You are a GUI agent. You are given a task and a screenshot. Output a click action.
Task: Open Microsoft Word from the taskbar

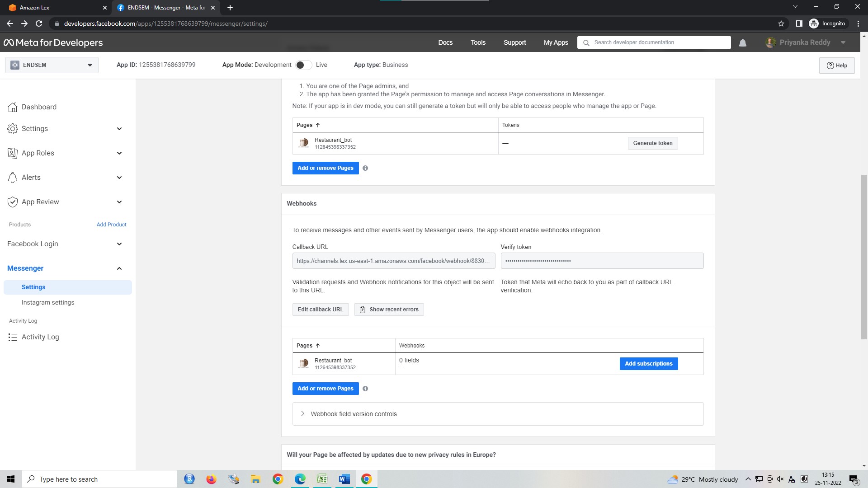(344, 479)
